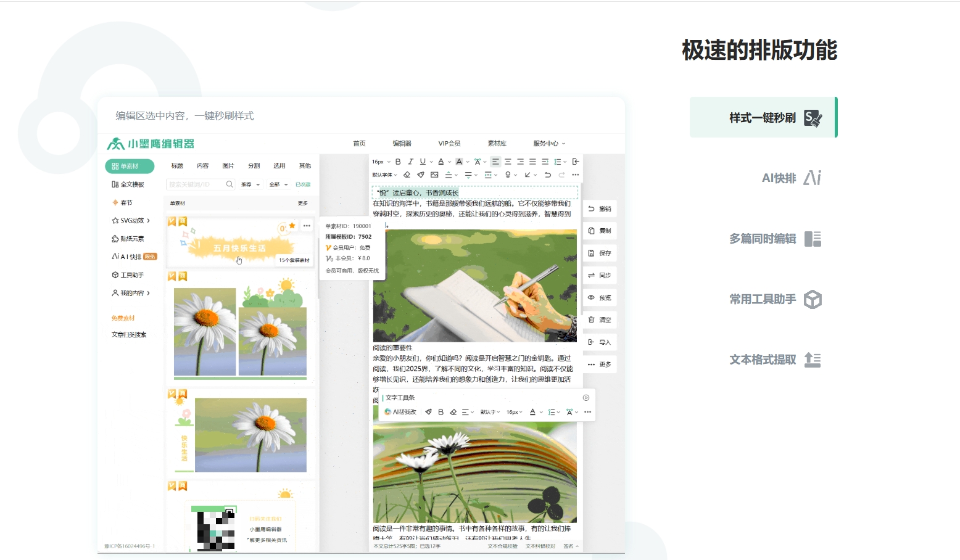Image resolution: width=960 pixels, height=560 pixels.
Task: Click the search magnifier icon
Action: (x=230, y=184)
